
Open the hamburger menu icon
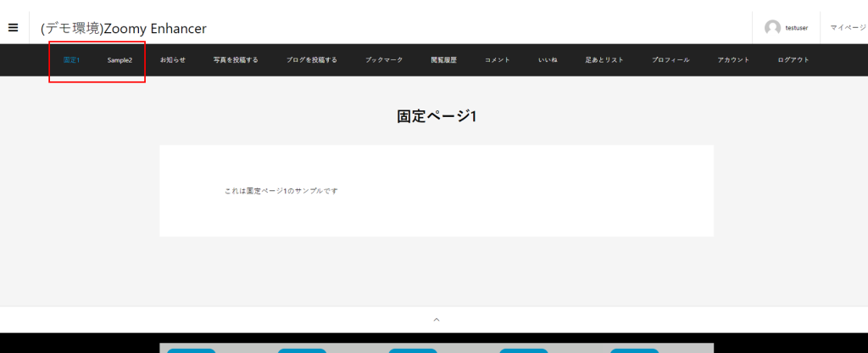[x=13, y=27]
